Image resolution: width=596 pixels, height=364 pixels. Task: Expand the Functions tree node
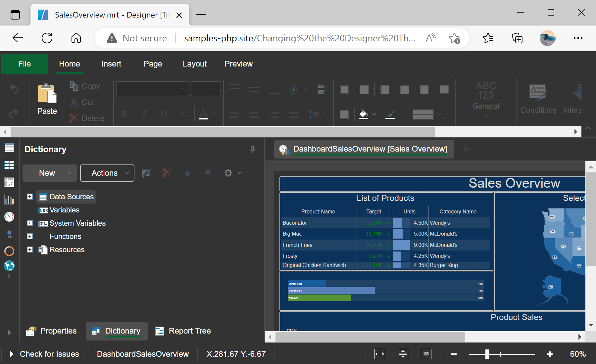point(30,236)
